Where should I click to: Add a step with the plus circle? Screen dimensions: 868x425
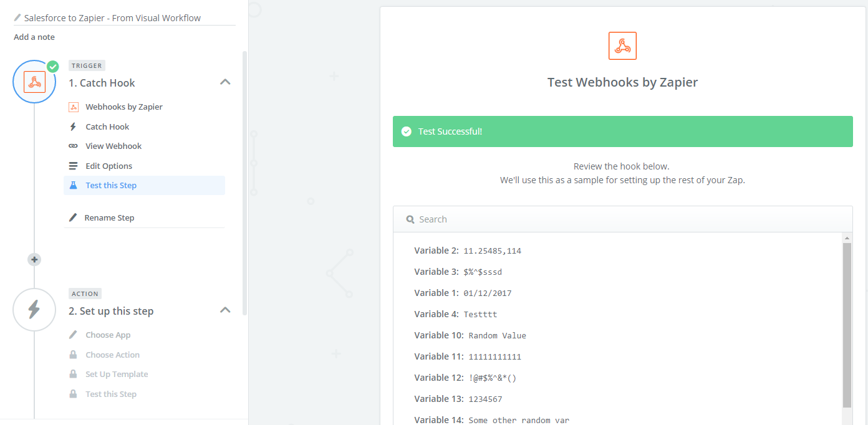click(34, 259)
